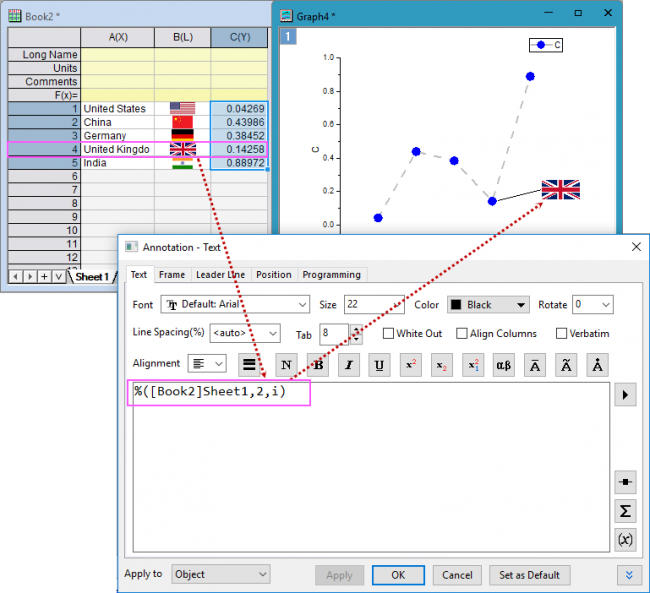Select cell with value 0.88972
650x593 pixels.
pos(239,163)
